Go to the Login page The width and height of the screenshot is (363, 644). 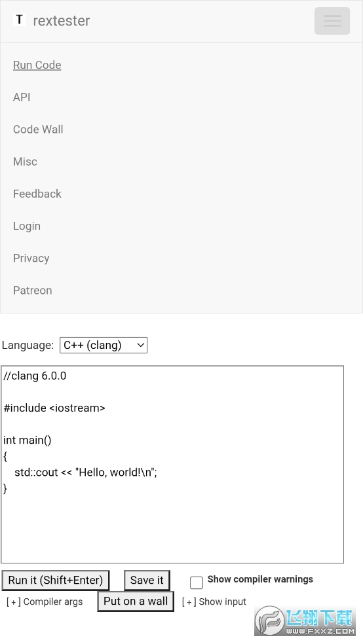point(27,226)
